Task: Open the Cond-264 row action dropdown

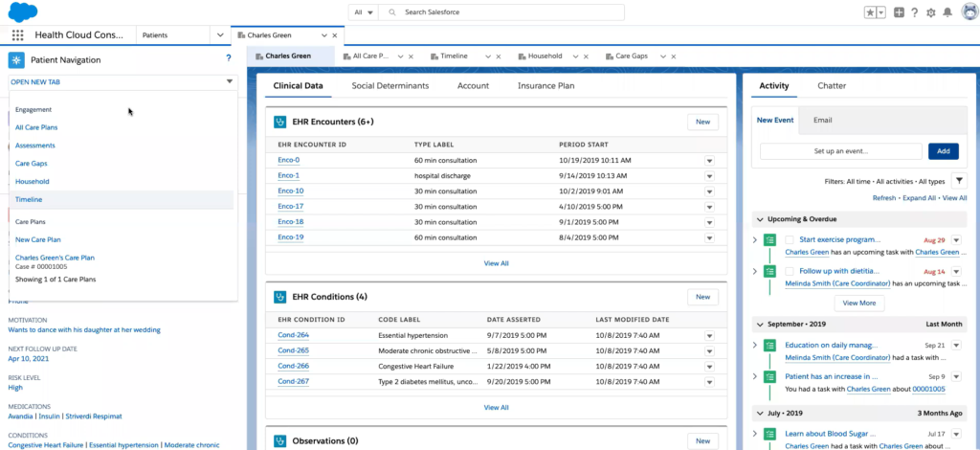Action: pyautogui.click(x=709, y=336)
